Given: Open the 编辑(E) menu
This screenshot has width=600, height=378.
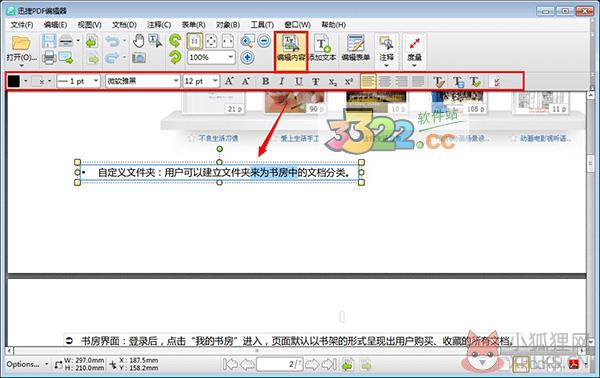Looking at the screenshot, I should point(55,25).
